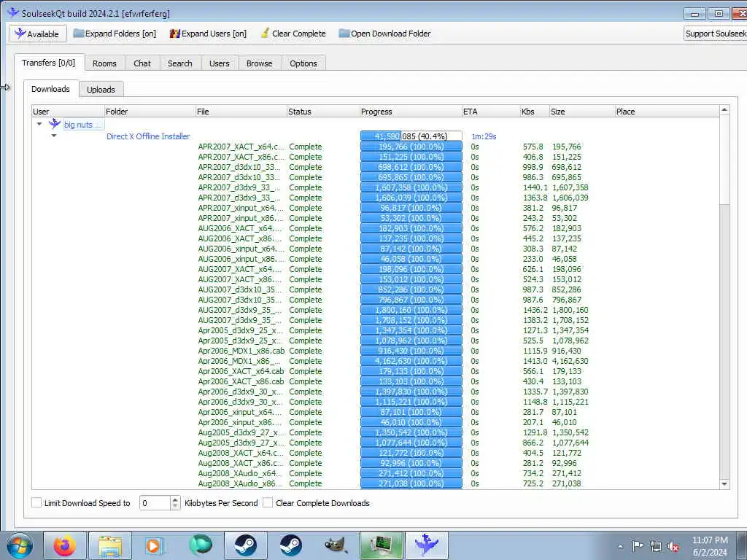The height and width of the screenshot is (560, 747).
Task: Open the Browse tab
Action: point(260,63)
